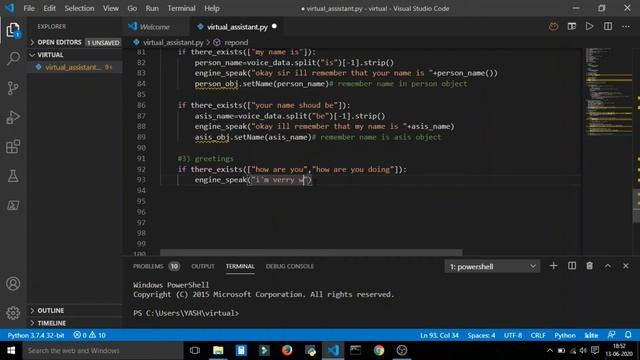Select the Terminal panel tab

(240, 266)
